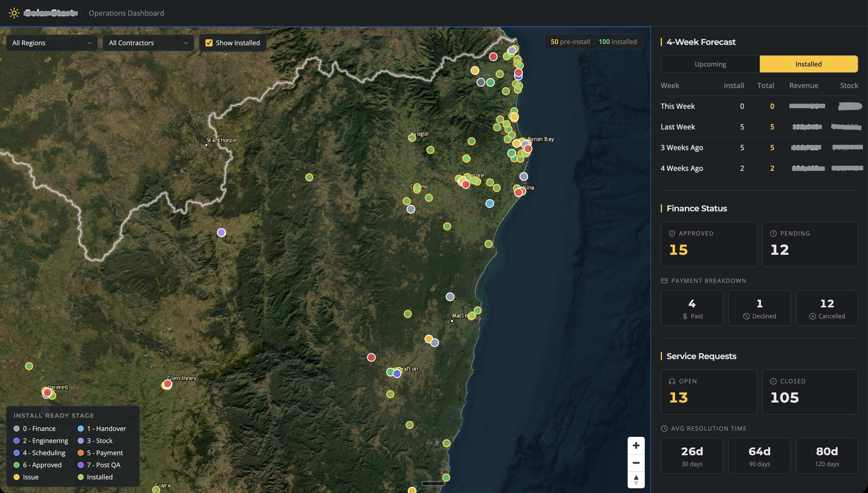
Task: Click the Operations Dashboard title
Action: pos(126,13)
